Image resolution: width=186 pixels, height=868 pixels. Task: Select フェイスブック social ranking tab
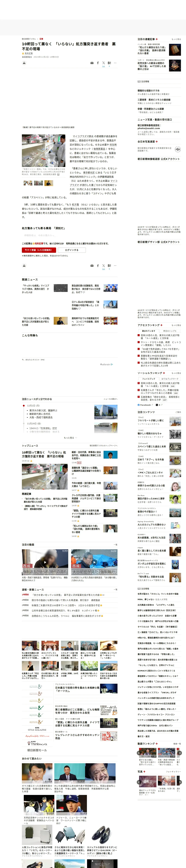click(x=148, y=379)
